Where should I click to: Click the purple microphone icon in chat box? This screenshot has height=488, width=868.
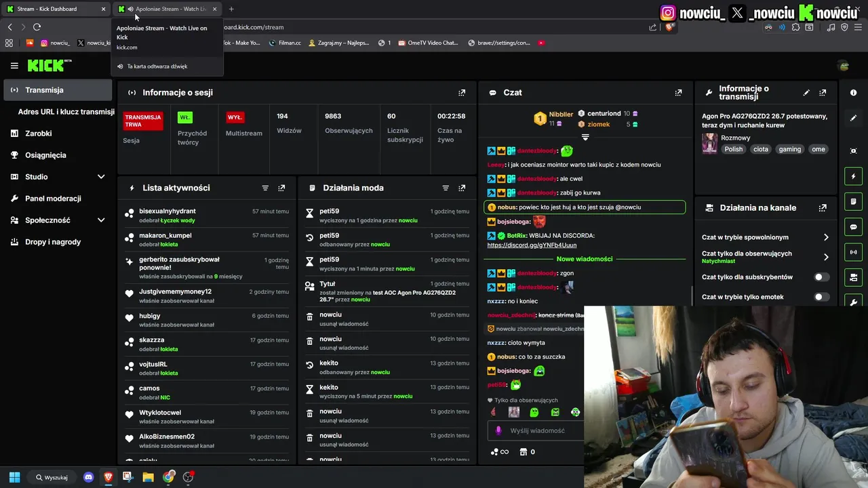click(498, 430)
